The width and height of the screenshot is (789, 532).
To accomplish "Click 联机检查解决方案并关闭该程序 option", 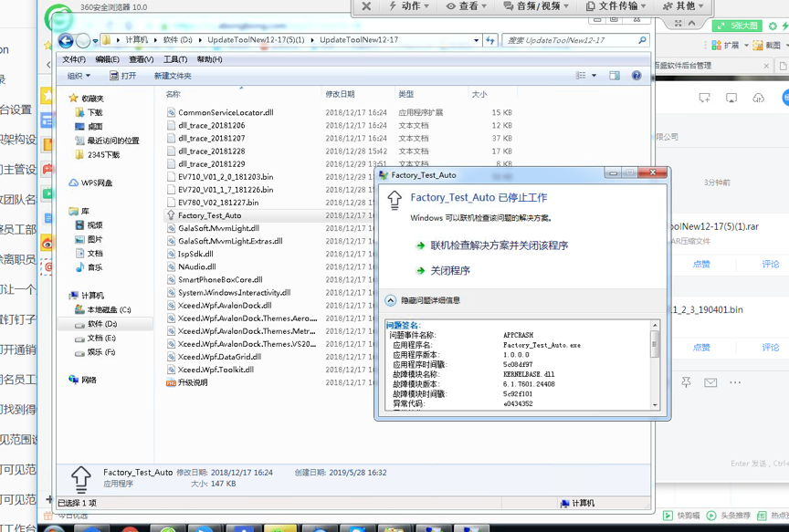I will click(x=499, y=245).
